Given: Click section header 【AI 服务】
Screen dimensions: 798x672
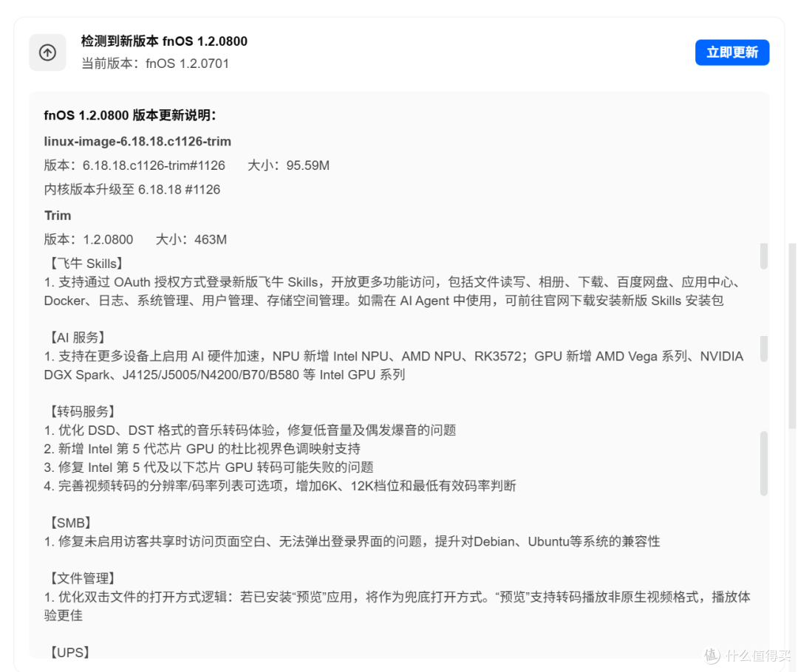Looking at the screenshot, I should [x=76, y=337].
